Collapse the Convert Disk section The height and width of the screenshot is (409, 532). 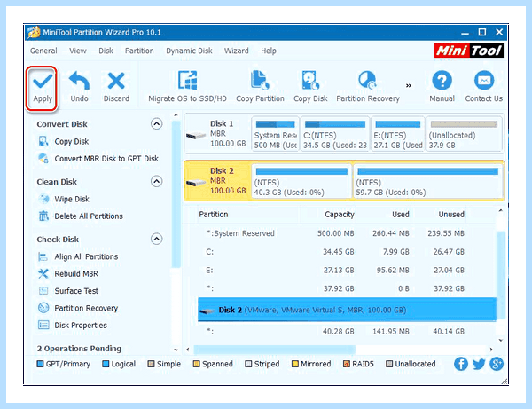(x=156, y=123)
